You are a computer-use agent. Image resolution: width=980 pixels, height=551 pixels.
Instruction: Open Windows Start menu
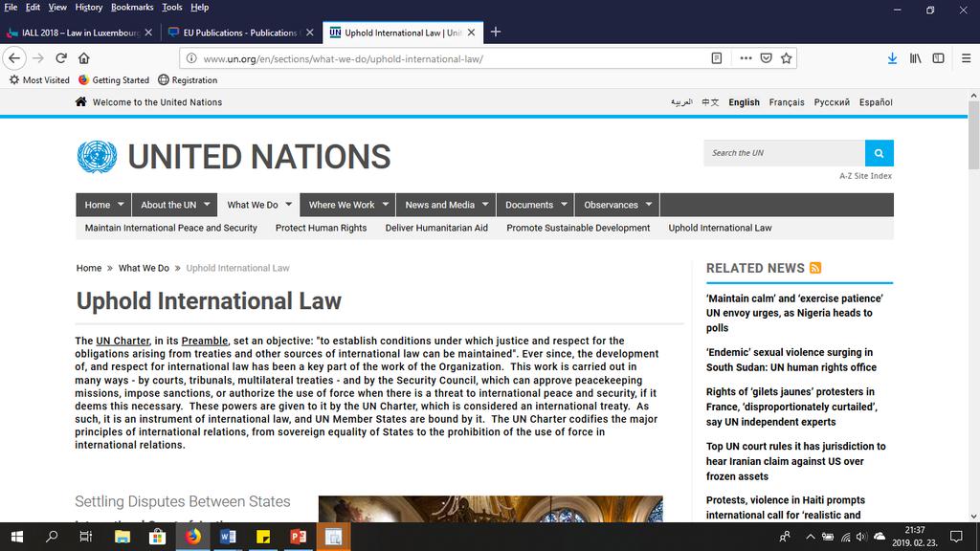coord(17,537)
